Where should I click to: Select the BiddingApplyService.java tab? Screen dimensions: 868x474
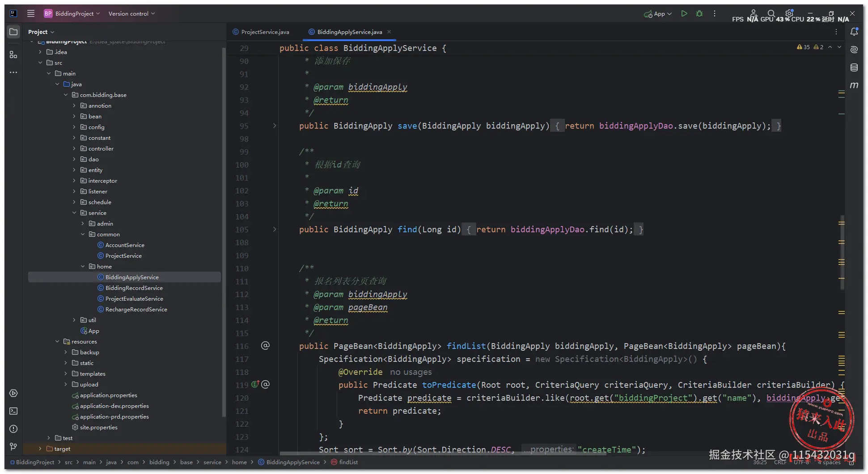[x=345, y=32]
